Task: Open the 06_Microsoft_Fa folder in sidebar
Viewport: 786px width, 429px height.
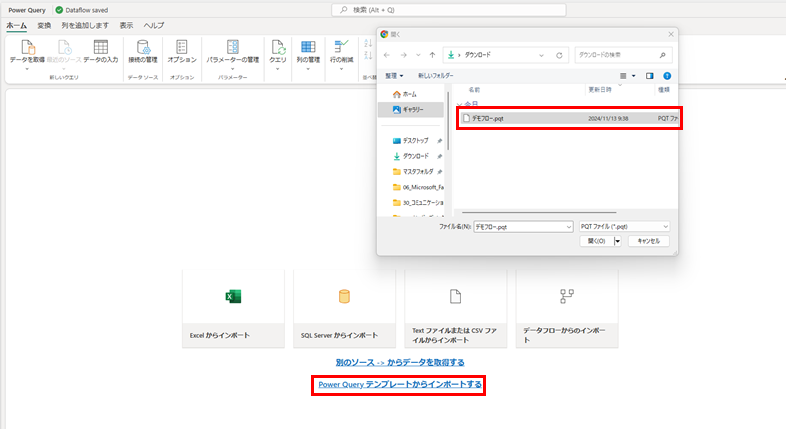Action: pyautogui.click(x=418, y=187)
